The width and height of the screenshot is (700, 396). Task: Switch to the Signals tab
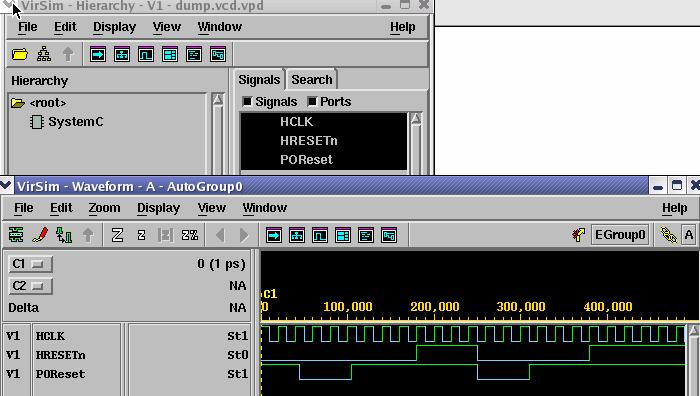point(259,80)
